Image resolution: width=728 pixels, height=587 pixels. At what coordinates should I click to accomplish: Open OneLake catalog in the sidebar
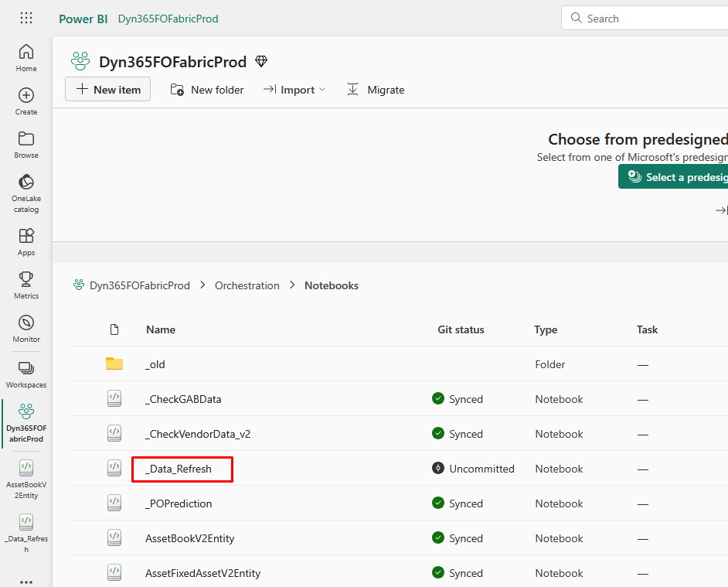(26, 193)
